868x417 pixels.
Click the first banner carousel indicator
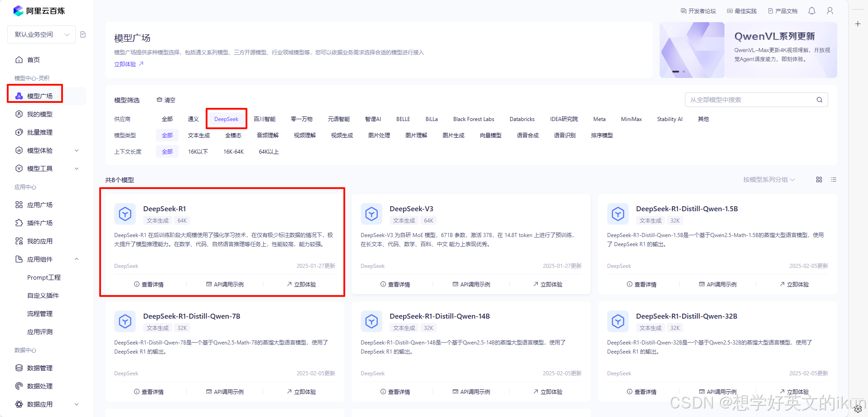(675, 72)
